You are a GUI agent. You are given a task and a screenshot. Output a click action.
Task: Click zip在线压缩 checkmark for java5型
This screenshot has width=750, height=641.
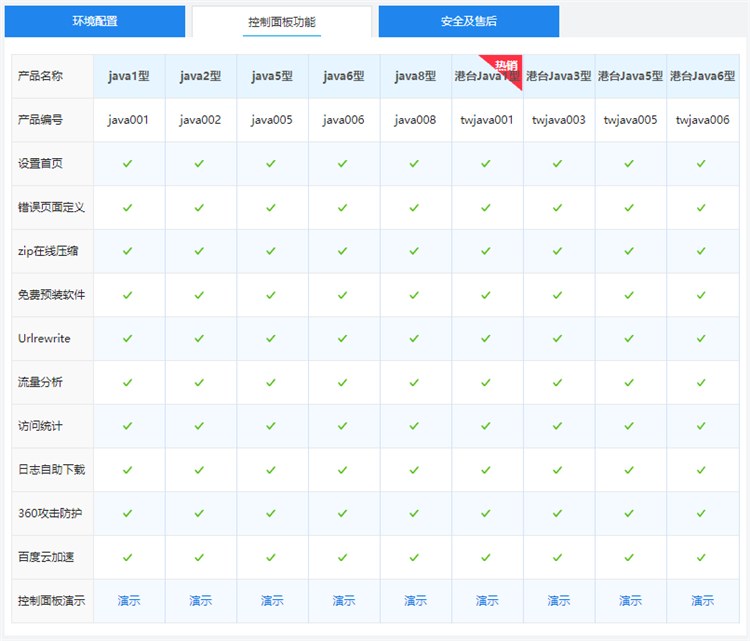coord(272,251)
